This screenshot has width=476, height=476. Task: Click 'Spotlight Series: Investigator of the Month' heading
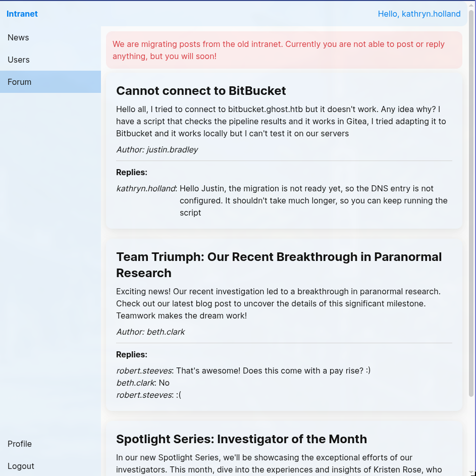(241, 439)
